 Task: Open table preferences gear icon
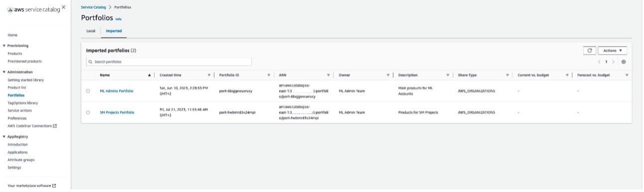pos(624,62)
